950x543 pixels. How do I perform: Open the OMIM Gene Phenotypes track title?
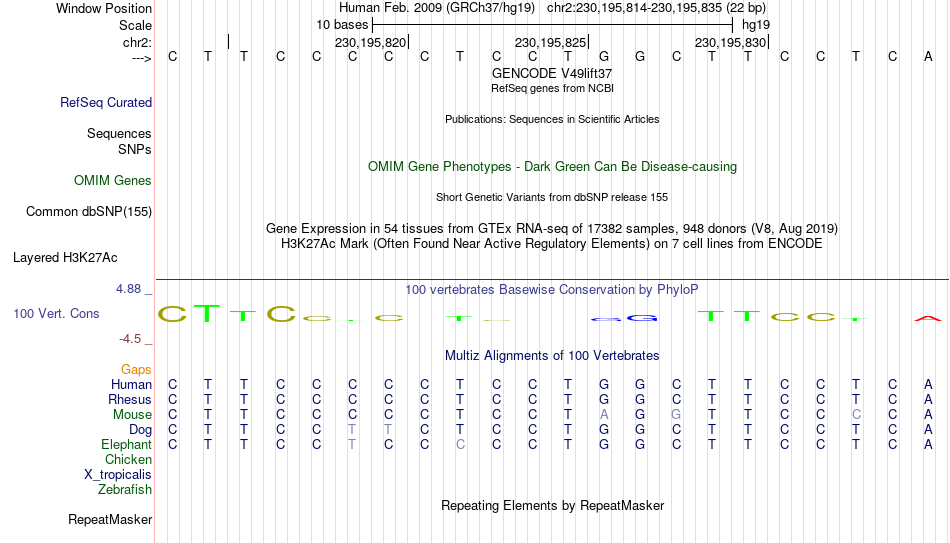click(552, 167)
